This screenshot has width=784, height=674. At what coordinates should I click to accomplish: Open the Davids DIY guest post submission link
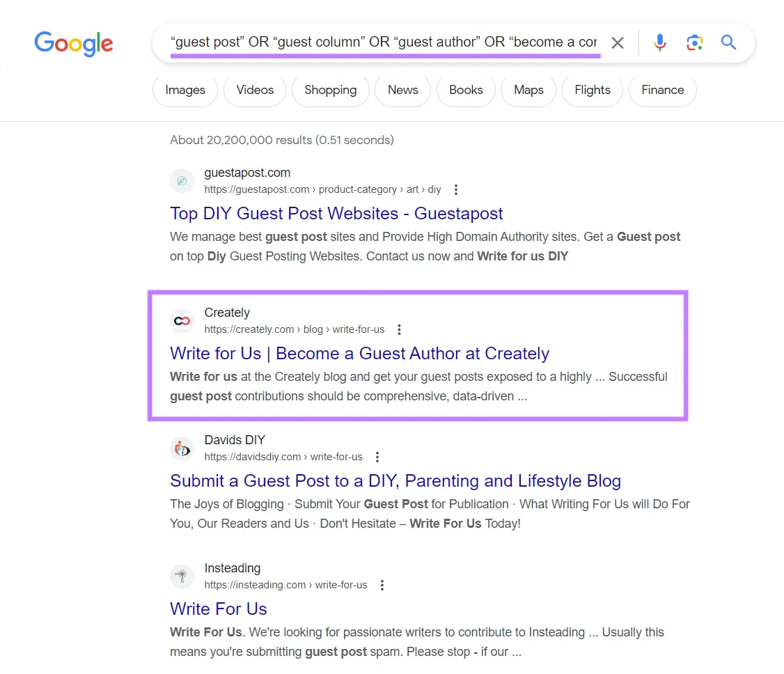395,480
